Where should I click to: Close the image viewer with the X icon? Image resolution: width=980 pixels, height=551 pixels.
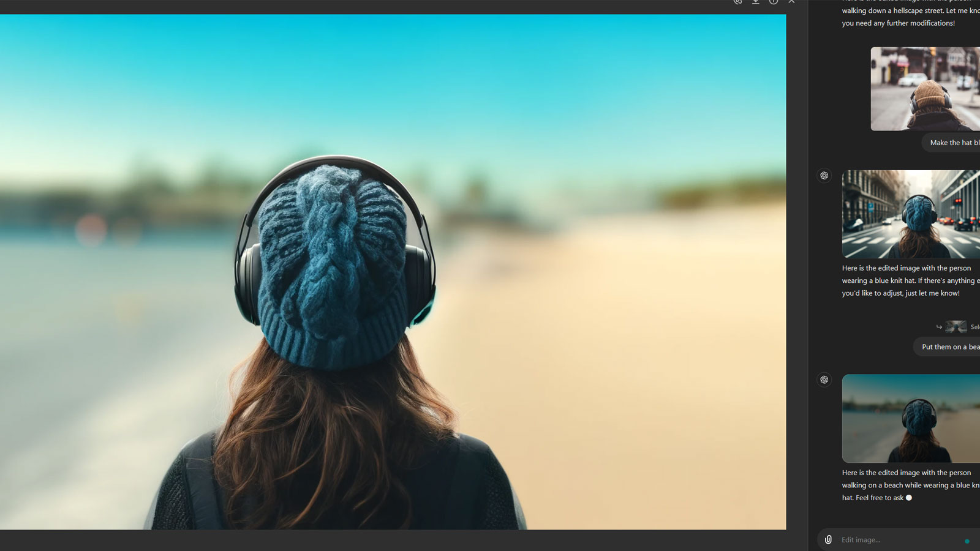791,2
